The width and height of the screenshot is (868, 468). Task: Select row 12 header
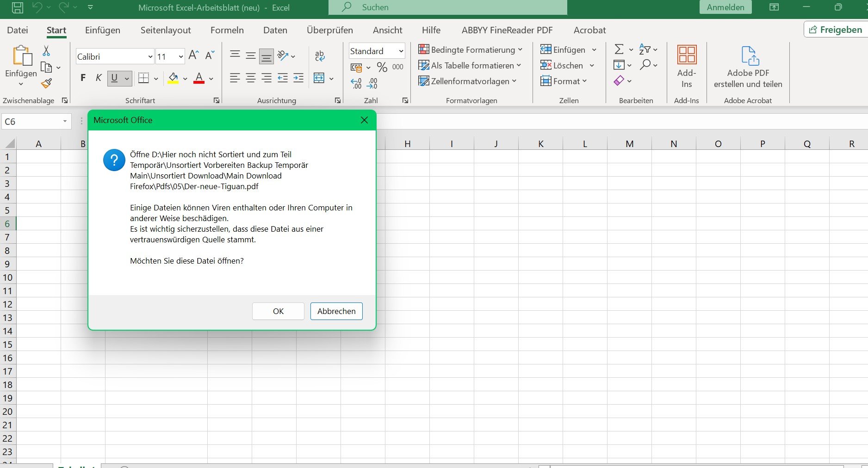pyautogui.click(x=7, y=304)
